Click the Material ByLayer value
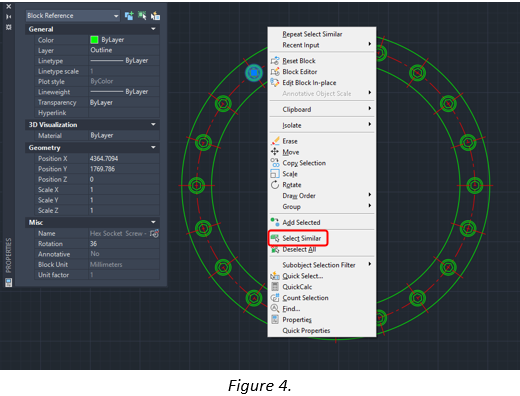 click(x=102, y=135)
